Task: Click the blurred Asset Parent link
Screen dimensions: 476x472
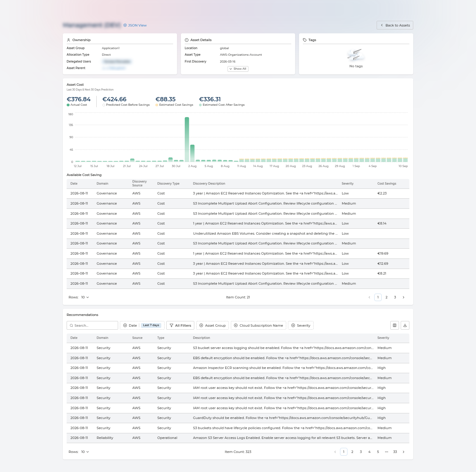Action: 114,68
